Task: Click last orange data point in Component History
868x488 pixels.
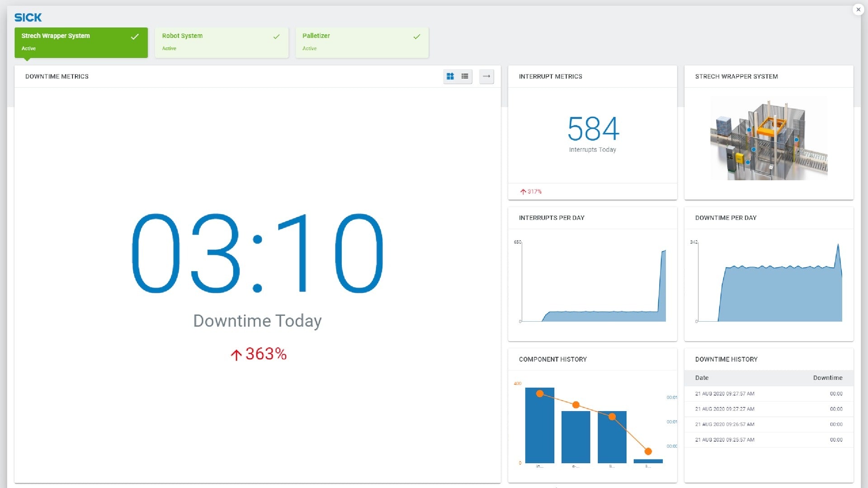Action: tap(648, 451)
